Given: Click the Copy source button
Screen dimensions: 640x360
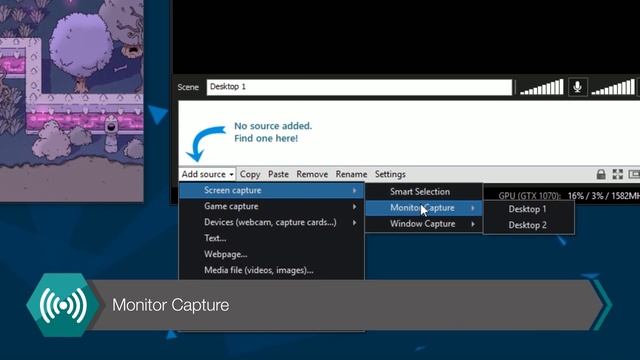Looking at the screenshot, I should (x=250, y=174).
